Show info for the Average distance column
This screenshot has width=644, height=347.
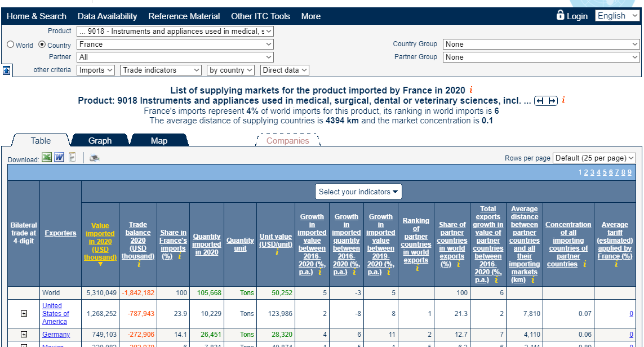pos(532,280)
